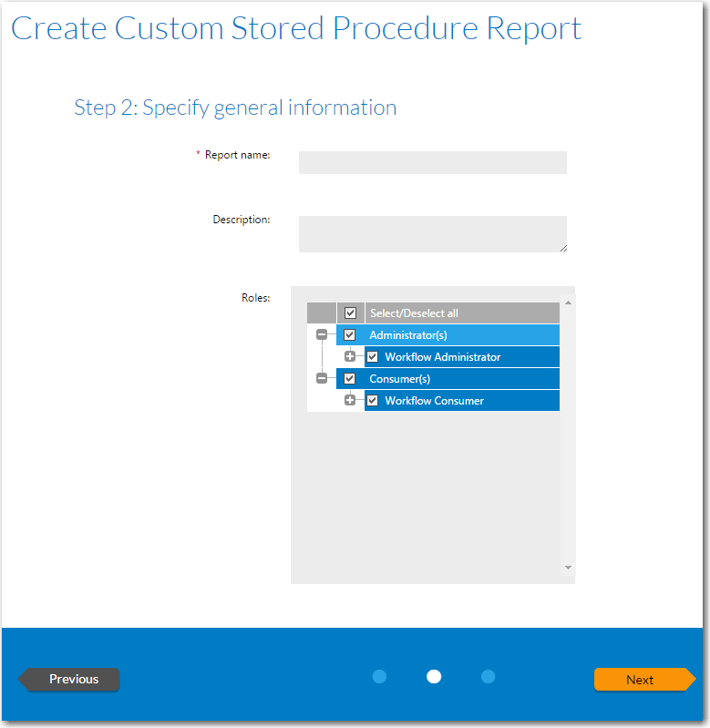Click the roles list scroll up arrow

568,302
